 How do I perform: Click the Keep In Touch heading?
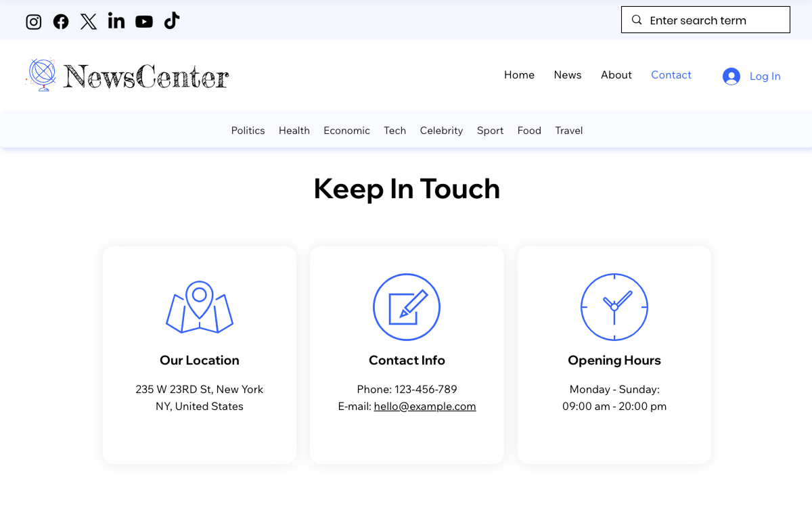click(x=407, y=189)
